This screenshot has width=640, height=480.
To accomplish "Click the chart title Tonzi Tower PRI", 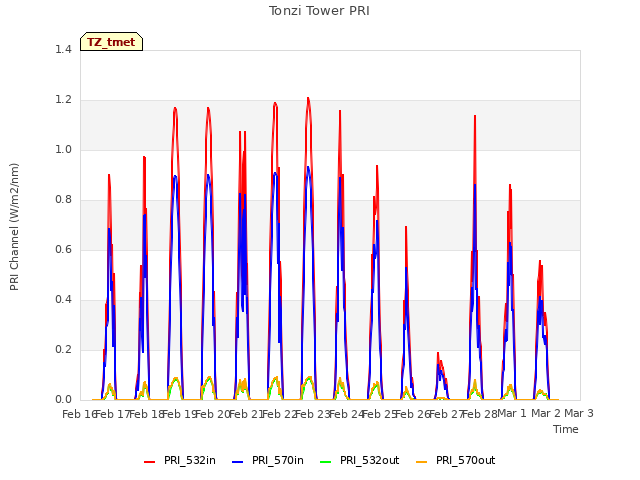I will click(319, 11).
